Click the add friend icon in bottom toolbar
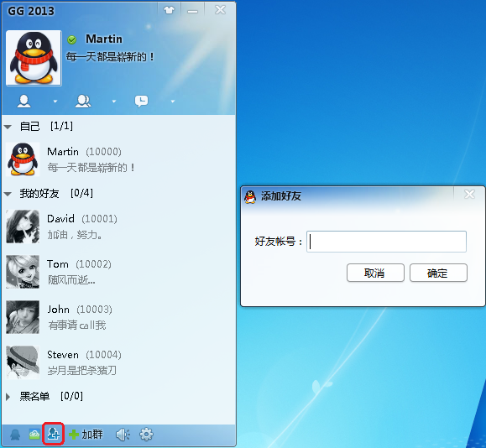 [53, 434]
